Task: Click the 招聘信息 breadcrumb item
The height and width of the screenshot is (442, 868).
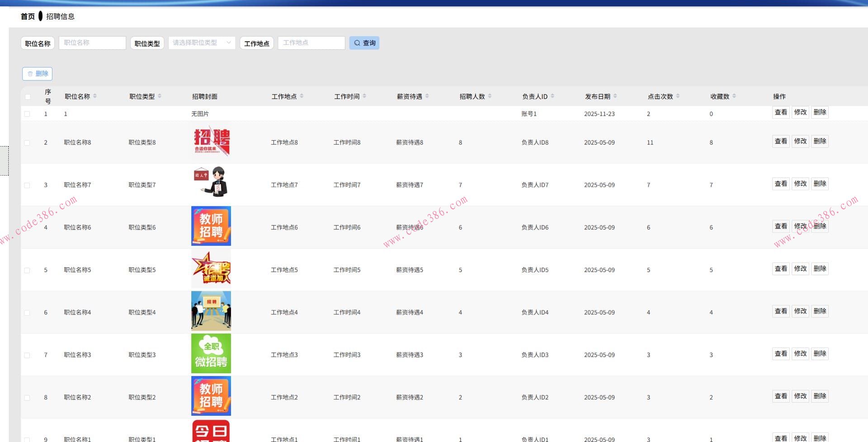Action: (60, 16)
